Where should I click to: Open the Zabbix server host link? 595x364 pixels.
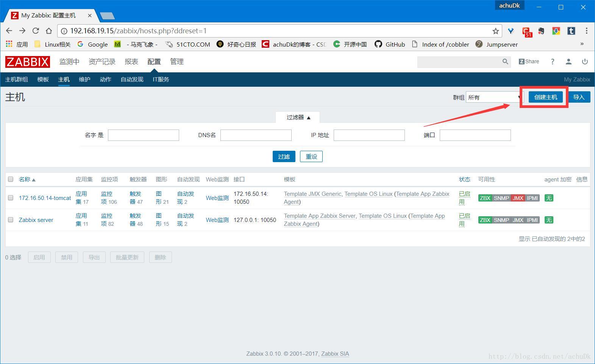pos(36,220)
